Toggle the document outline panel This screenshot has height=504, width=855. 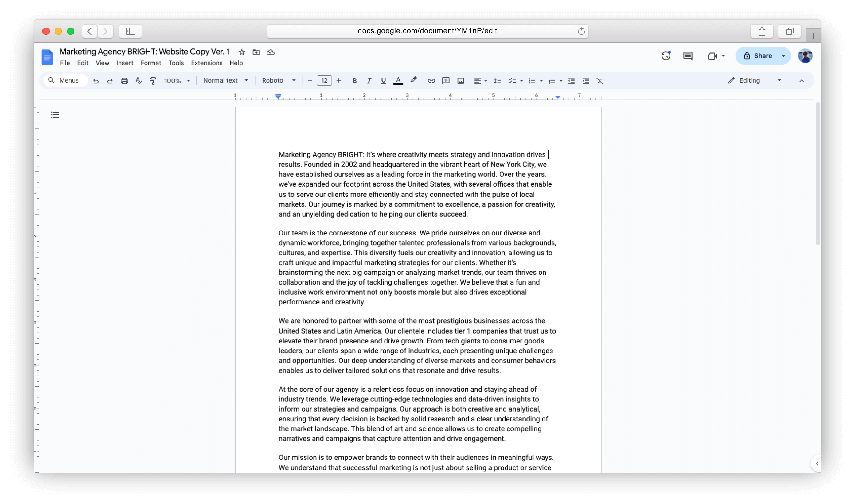coord(55,115)
